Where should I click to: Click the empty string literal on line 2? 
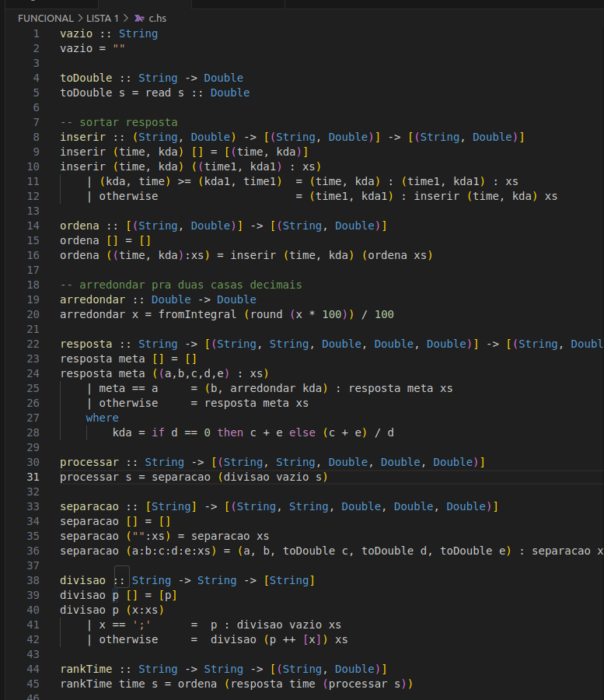coord(119,48)
